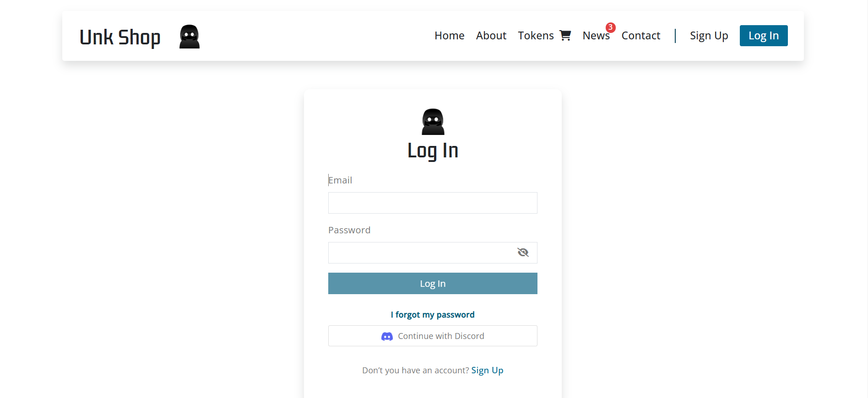
Task: Open the News section
Action: click(596, 36)
